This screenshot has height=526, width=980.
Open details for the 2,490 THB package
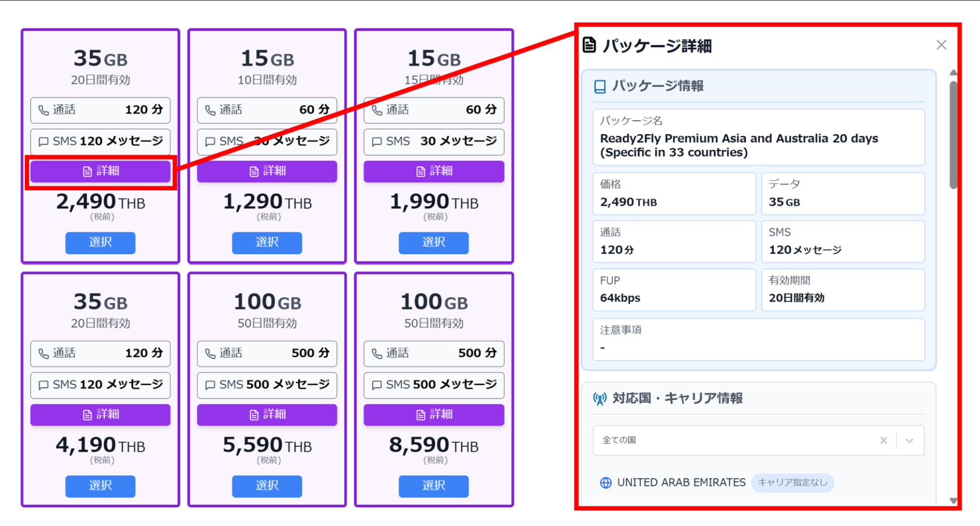[x=101, y=172]
